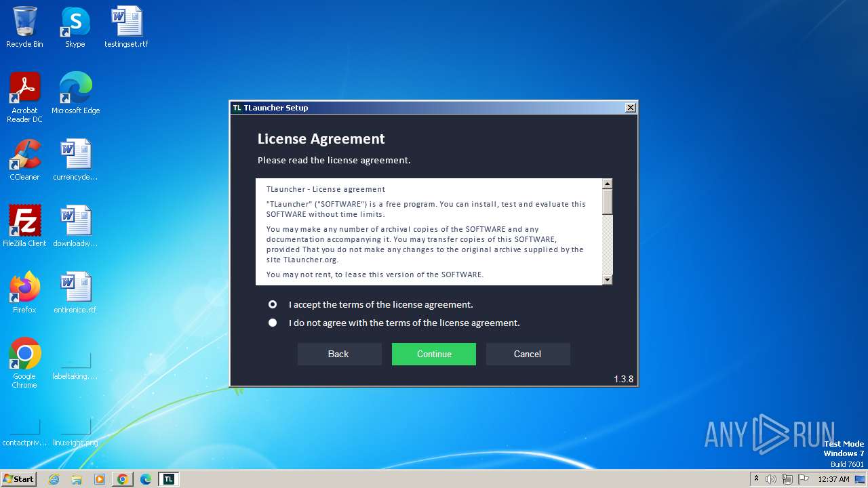Click the network tray icon
Screen dimensions: 868x488
point(787,479)
